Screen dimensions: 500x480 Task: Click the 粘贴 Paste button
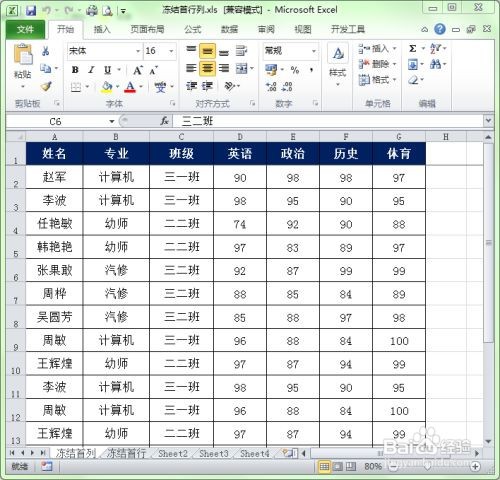pos(23,67)
